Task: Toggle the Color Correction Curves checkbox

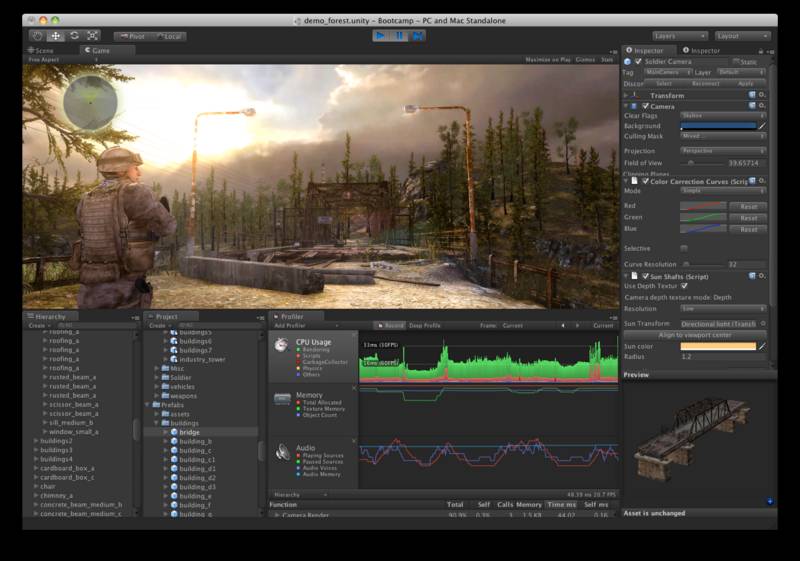Action: 645,181
